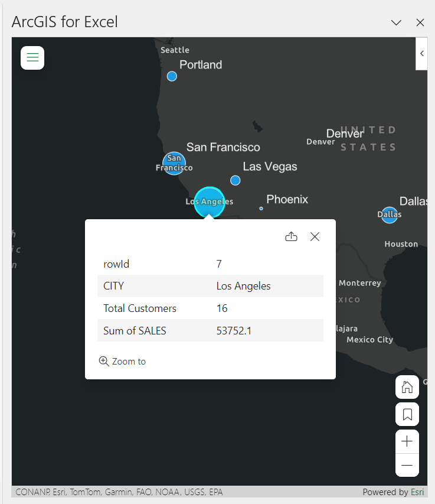The height and width of the screenshot is (504, 435).
Task: Select the Los Angeles highlighted bubble
Action: [210, 202]
